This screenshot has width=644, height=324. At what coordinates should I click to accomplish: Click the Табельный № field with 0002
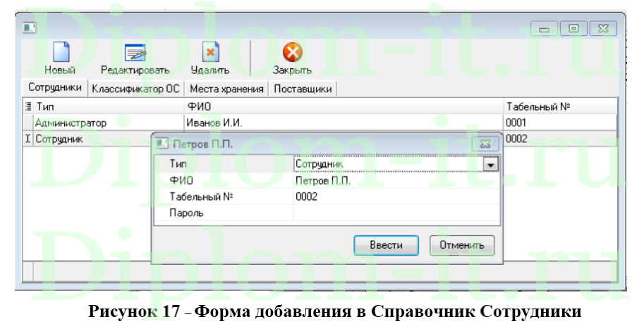pos(396,197)
